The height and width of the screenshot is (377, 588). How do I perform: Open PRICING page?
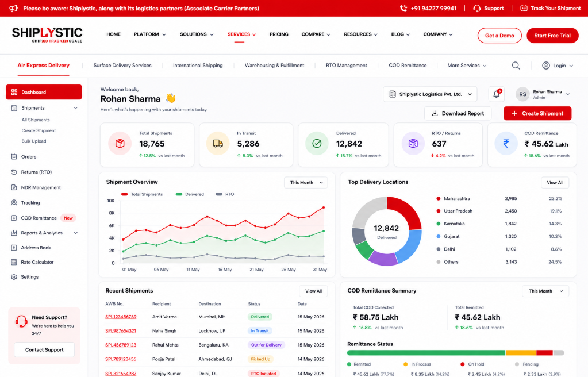[x=279, y=34]
